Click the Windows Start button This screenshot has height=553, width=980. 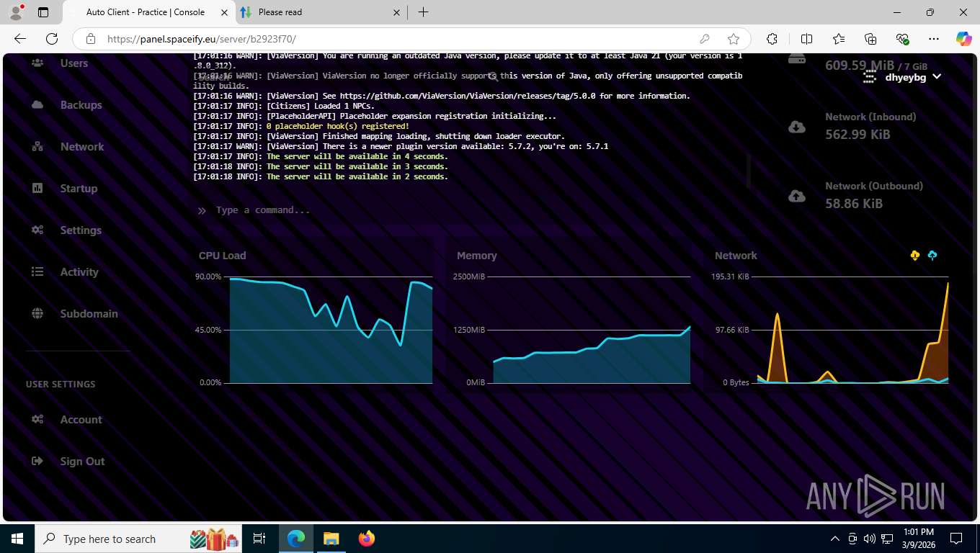coord(17,539)
